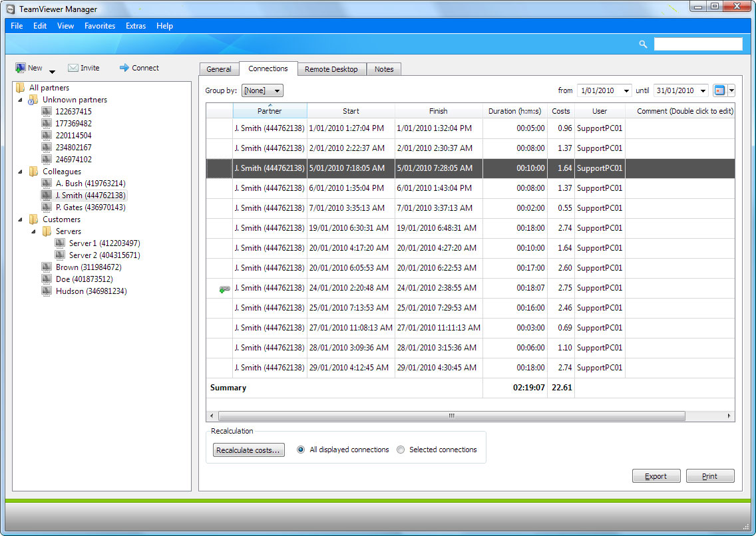Sort by the Duration column header
This screenshot has width=756, height=536.
[x=514, y=111]
